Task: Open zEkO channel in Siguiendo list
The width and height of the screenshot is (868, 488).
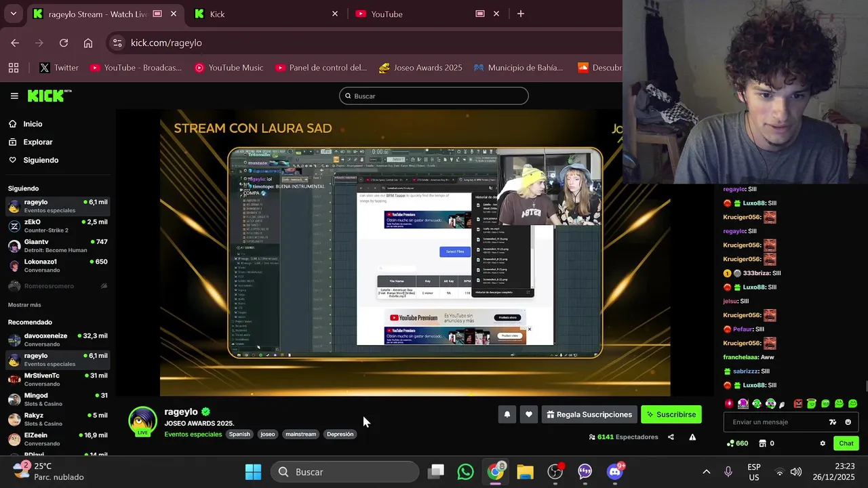Action: pyautogui.click(x=58, y=226)
